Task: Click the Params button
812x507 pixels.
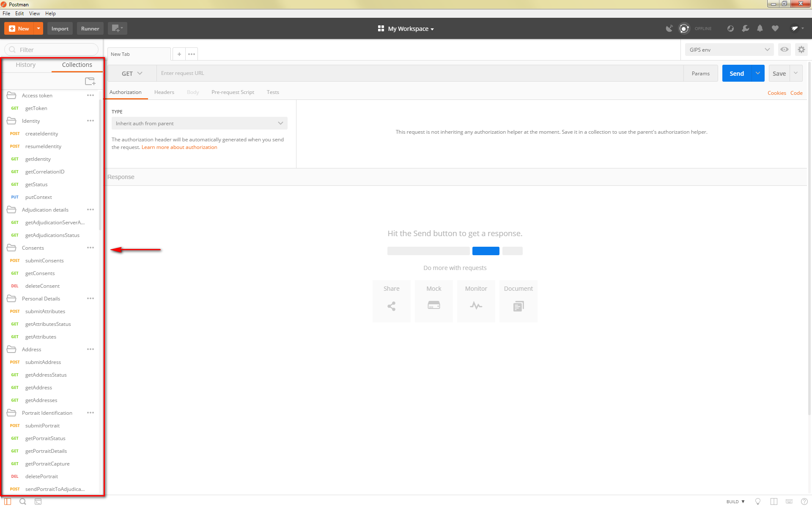Action: [x=701, y=73]
